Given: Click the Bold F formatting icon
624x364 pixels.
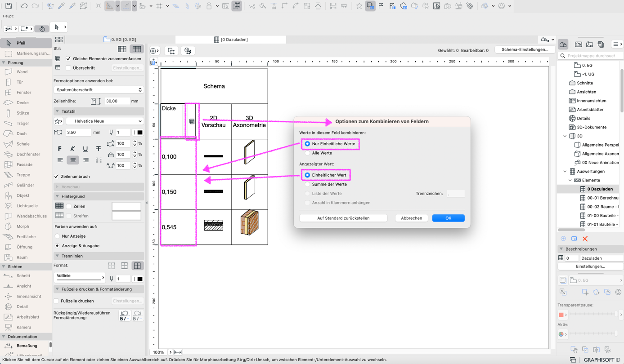Looking at the screenshot, I should 60,149.
